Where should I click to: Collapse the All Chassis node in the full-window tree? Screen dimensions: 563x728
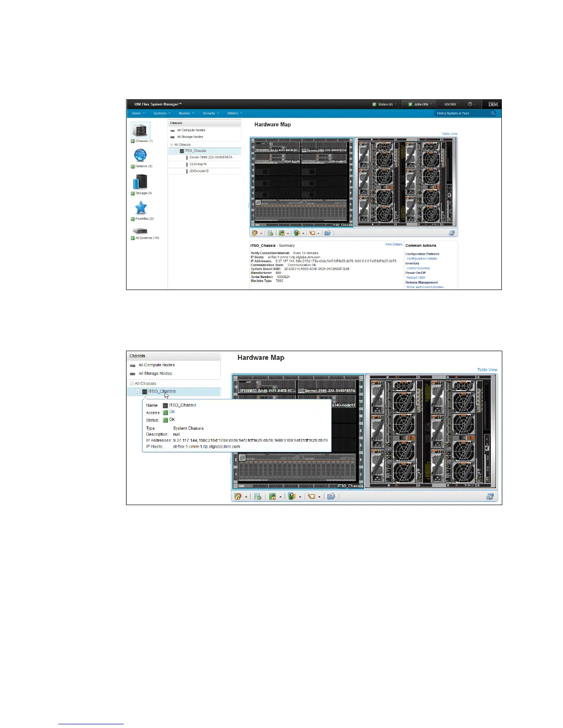pos(172,145)
